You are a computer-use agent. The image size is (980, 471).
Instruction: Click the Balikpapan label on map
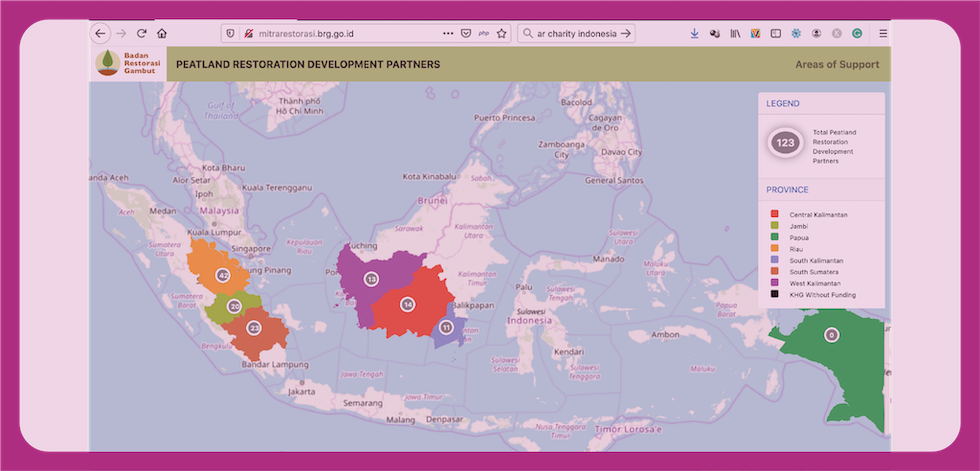[473, 305]
